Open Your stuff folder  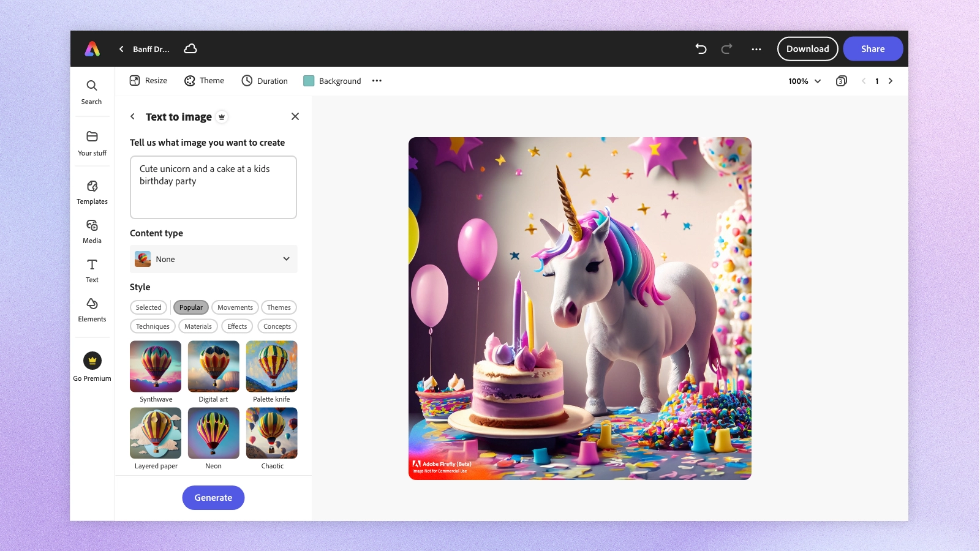(92, 143)
